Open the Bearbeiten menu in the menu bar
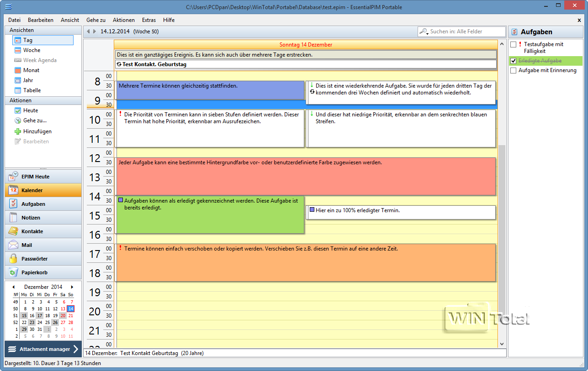The width and height of the screenshot is (588, 371). click(41, 20)
